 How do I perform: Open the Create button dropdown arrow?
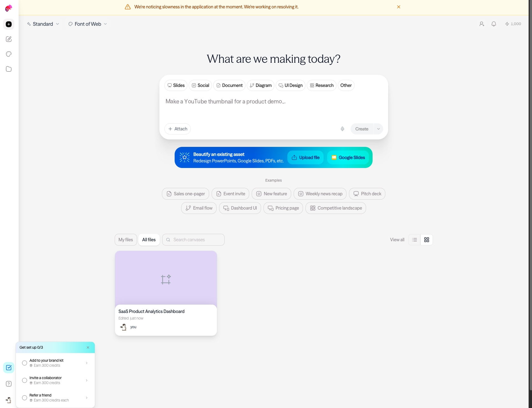(378, 129)
